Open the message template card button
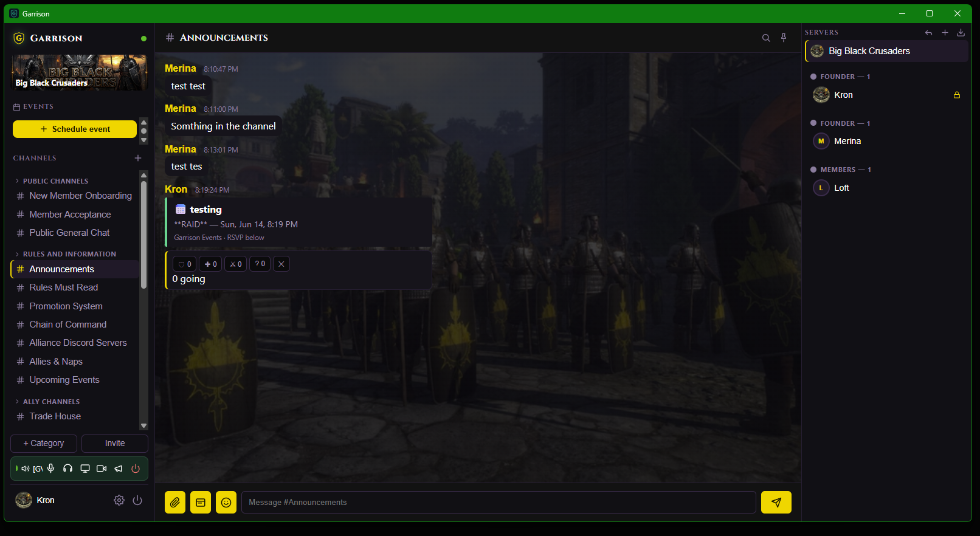 click(201, 503)
